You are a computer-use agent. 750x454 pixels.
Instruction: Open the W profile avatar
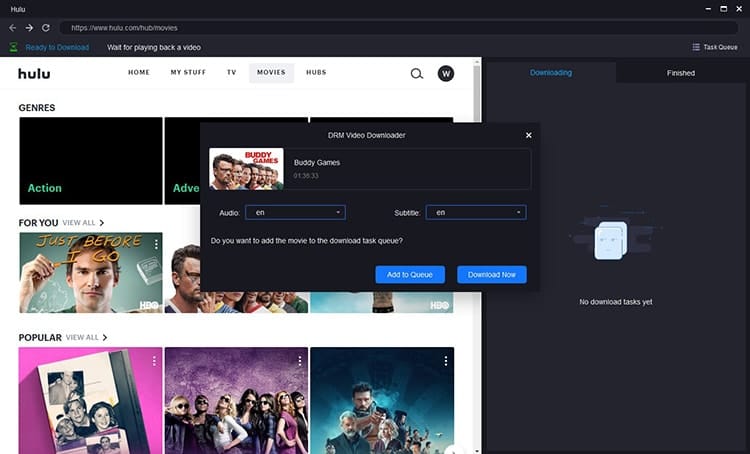[446, 73]
